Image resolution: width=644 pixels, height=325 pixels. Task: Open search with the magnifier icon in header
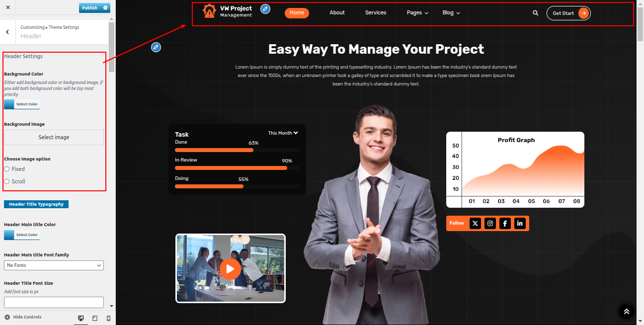(x=535, y=13)
